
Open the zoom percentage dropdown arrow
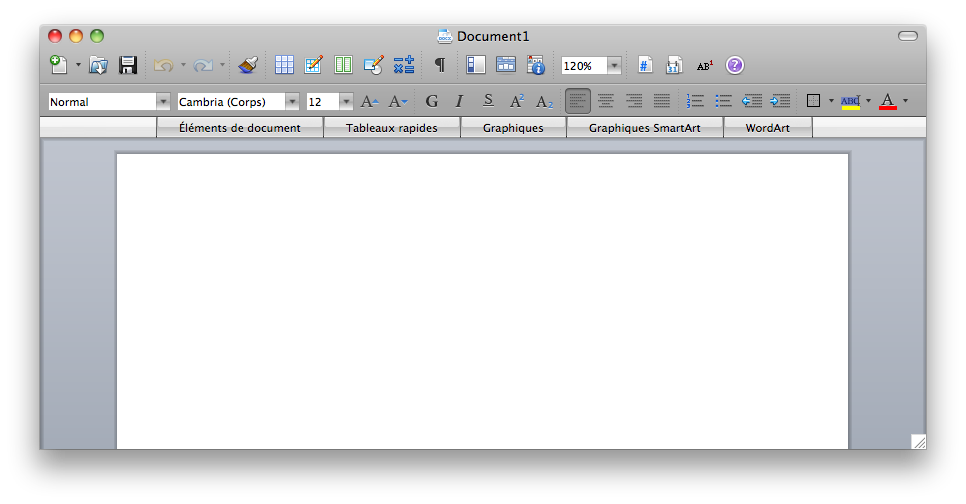click(614, 65)
